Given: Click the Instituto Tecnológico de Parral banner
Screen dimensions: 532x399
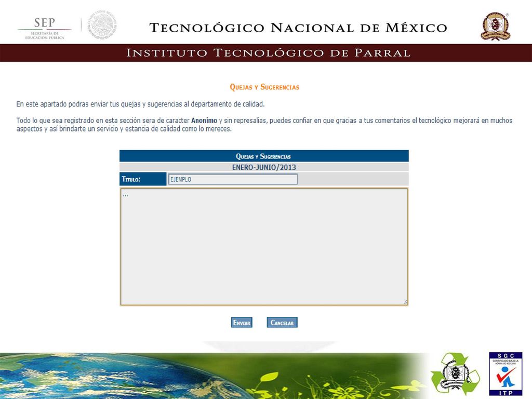Looking at the screenshot, I should click(x=266, y=52).
